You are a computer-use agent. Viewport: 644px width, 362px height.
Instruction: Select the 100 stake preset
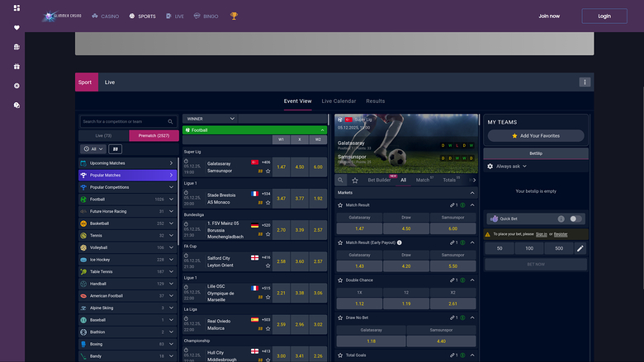coord(529,248)
